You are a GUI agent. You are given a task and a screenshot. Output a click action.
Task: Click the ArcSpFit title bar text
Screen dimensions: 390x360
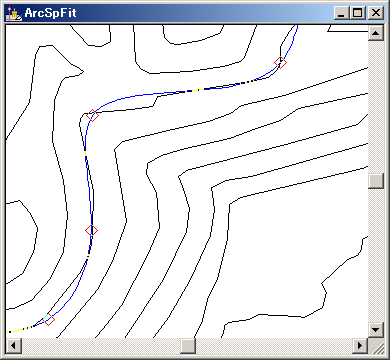(x=50, y=13)
